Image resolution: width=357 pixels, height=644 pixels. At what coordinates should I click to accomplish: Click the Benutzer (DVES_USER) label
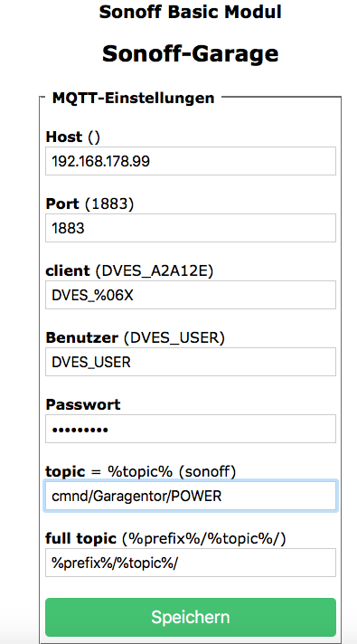coord(136,337)
